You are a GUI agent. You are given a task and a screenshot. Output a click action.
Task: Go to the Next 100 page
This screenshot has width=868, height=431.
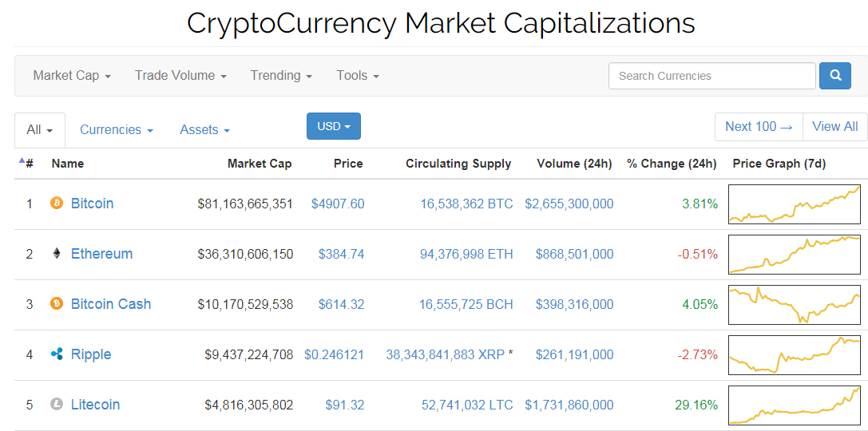[759, 126]
